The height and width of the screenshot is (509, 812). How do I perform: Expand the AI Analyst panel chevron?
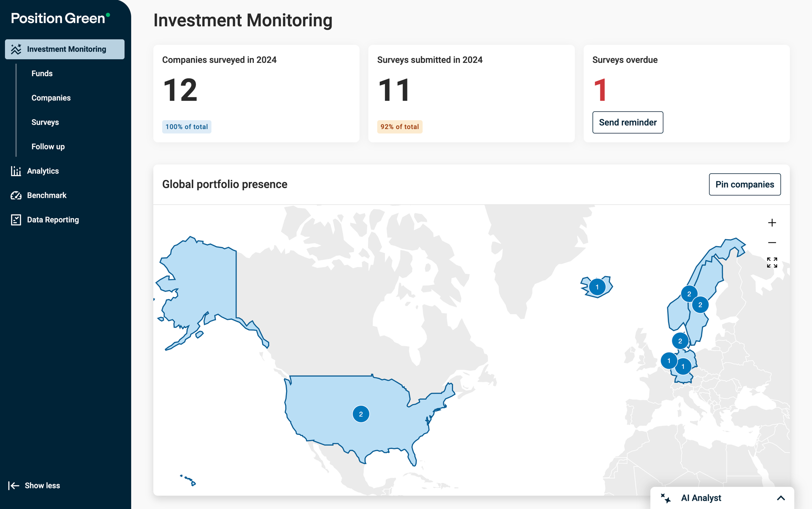pos(781,498)
